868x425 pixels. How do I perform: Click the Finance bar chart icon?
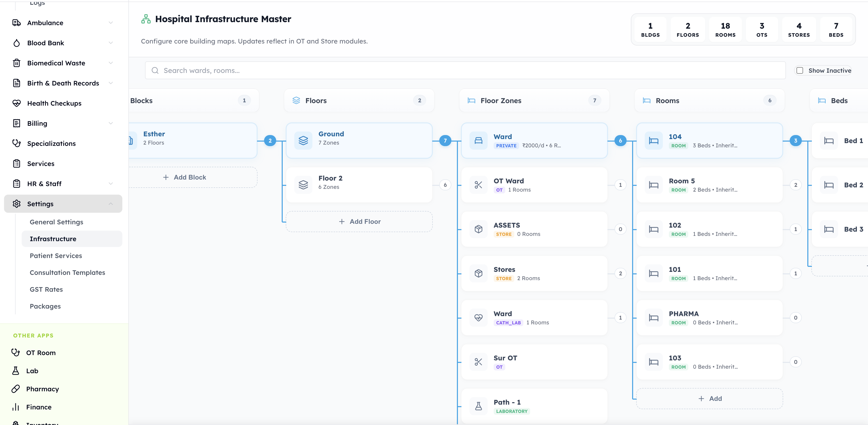click(x=16, y=407)
